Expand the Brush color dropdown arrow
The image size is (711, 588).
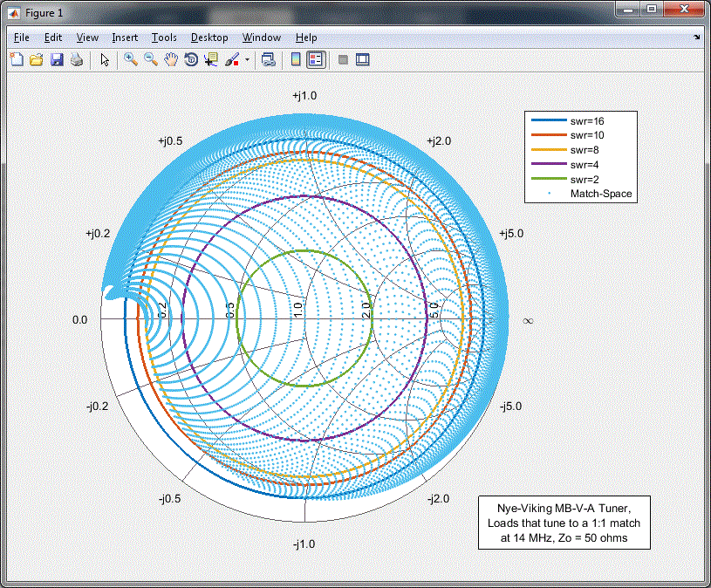click(x=248, y=60)
